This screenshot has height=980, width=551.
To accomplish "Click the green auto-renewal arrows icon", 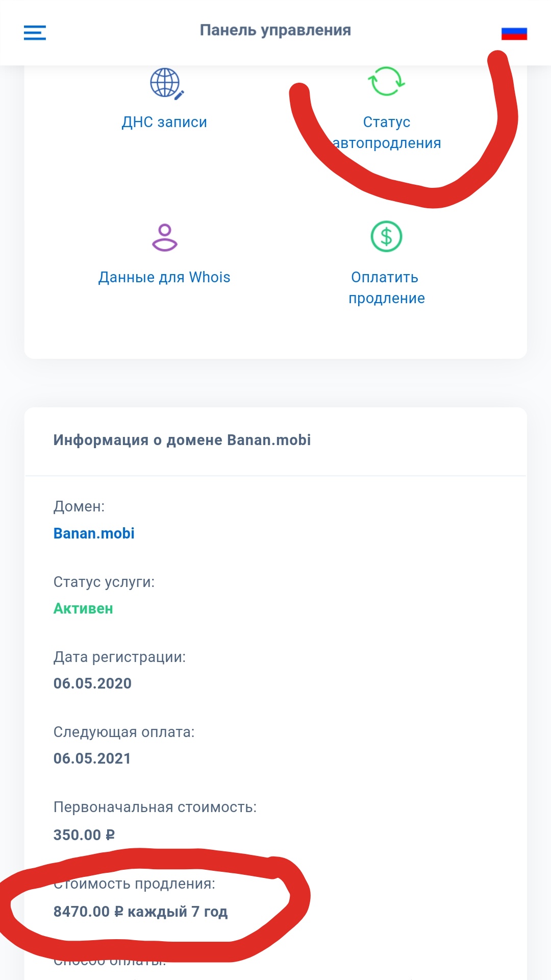I will tap(386, 82).
